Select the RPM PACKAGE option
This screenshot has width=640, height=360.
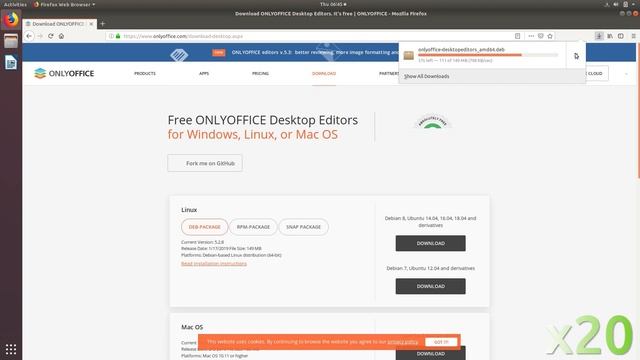pyautogui.click(x=253, y=227)
